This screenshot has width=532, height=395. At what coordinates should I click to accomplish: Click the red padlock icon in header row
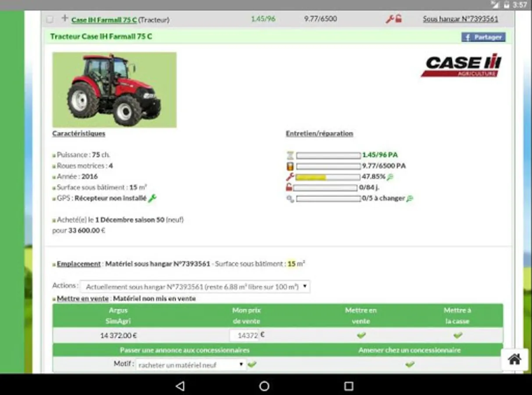pos(398,18)
